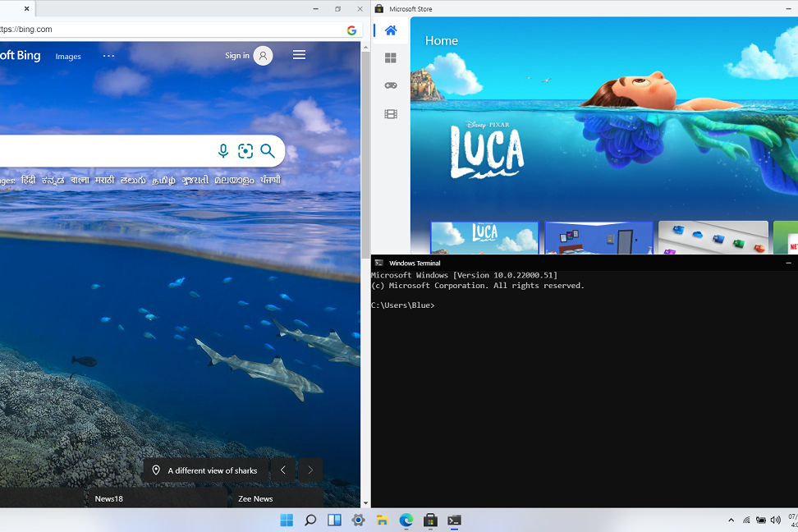Open Home in Microsoft Store sidebar
The image size is (798, 532).
tap(390, 30)
